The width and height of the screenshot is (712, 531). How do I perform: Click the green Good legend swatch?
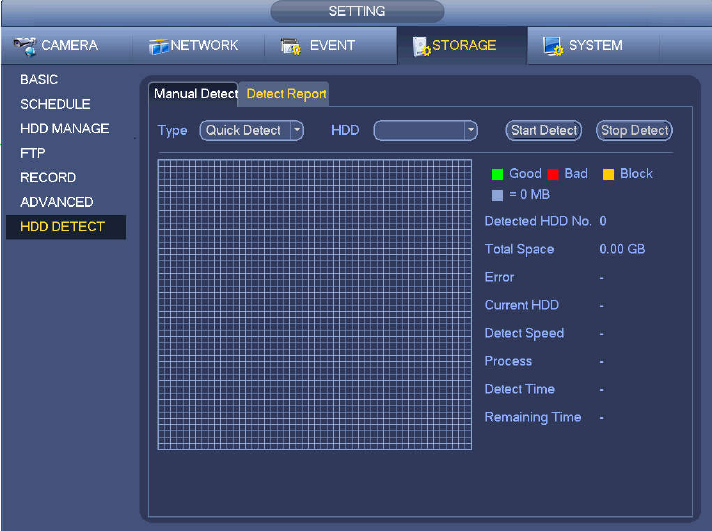[497, 174]
